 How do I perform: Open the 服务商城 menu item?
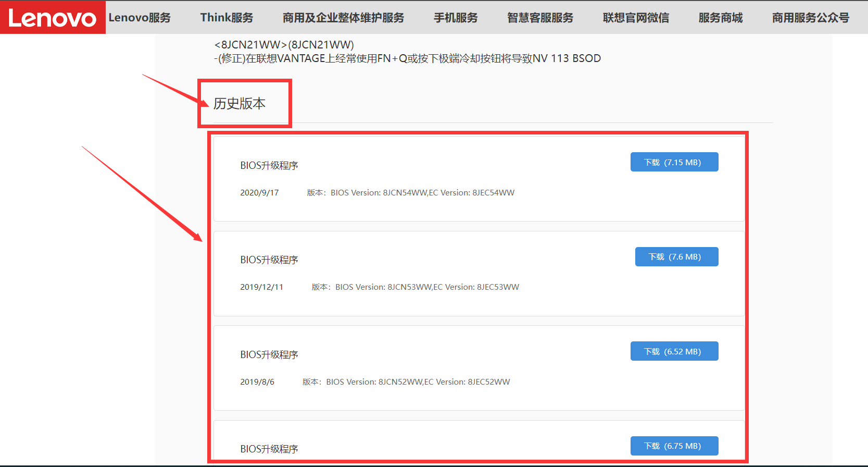pos(720,18)
